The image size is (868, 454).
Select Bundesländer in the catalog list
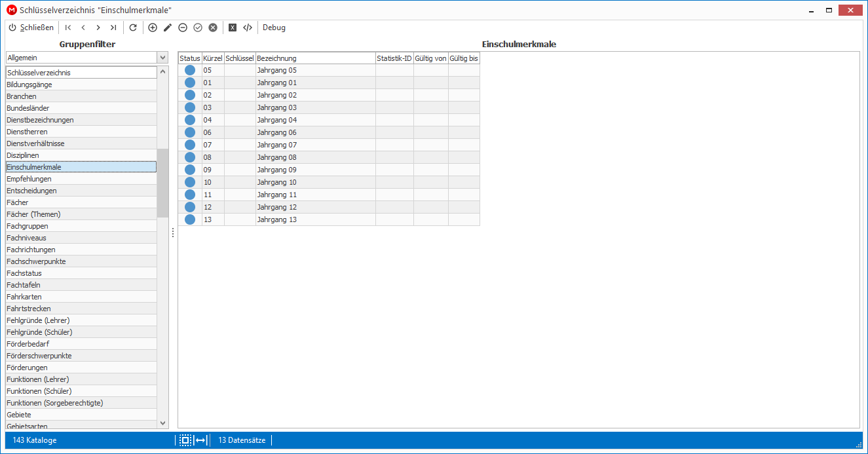tap(81, 108)
